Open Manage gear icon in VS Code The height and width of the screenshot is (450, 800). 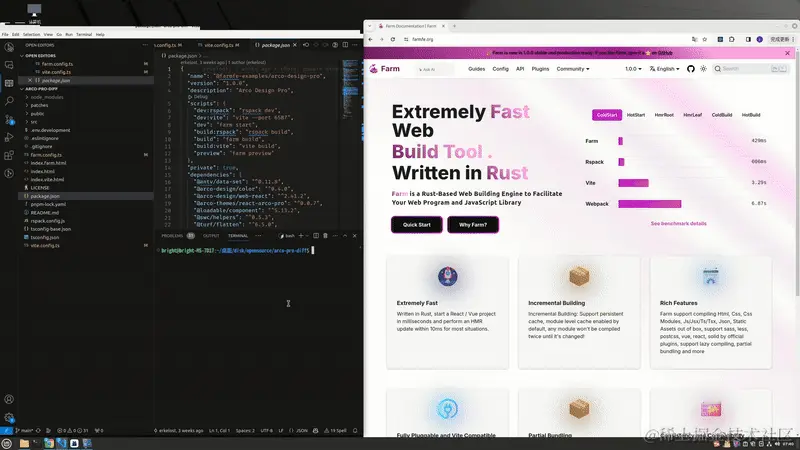point(9,417)
